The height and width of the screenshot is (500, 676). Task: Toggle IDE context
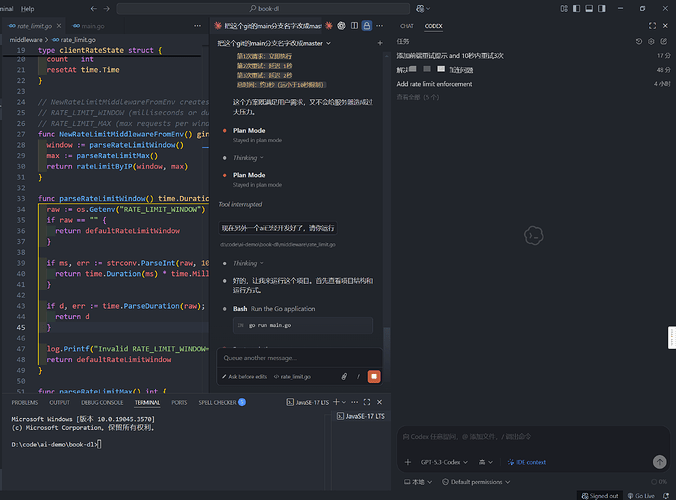click(527, 462)
